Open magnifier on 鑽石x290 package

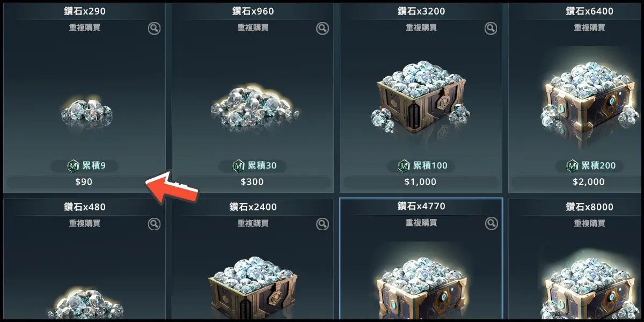tap(154, 28)
